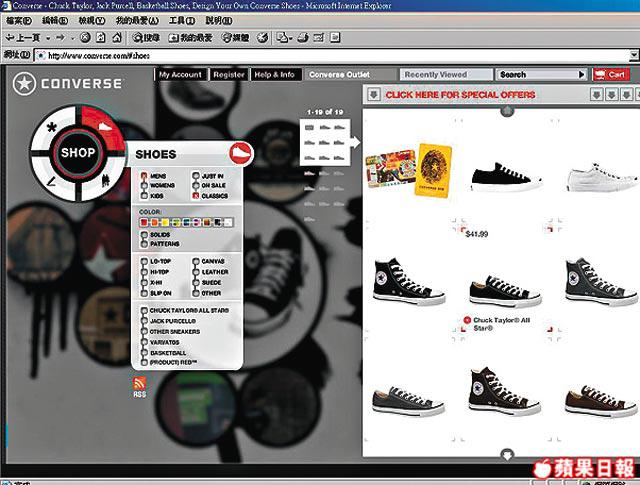Open the 檢視(V) View menu
This screenshot has height=485, width=640.
92,20
